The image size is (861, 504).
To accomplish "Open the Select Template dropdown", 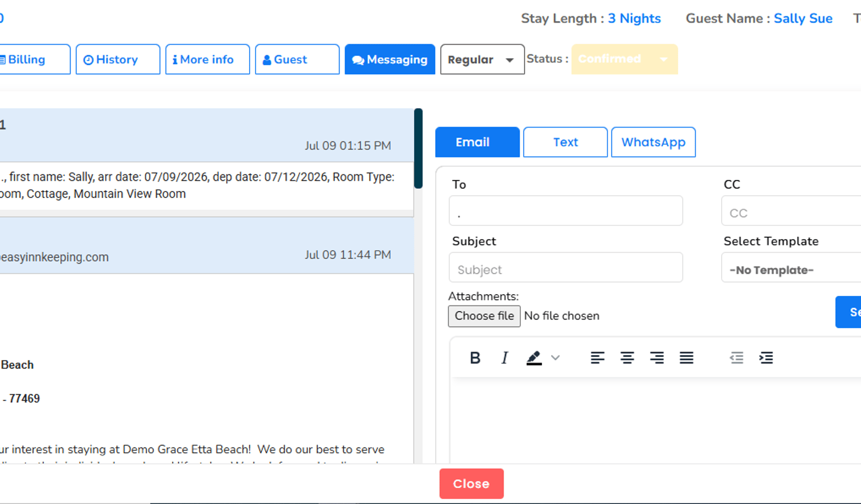I will (x=791, y=267).
